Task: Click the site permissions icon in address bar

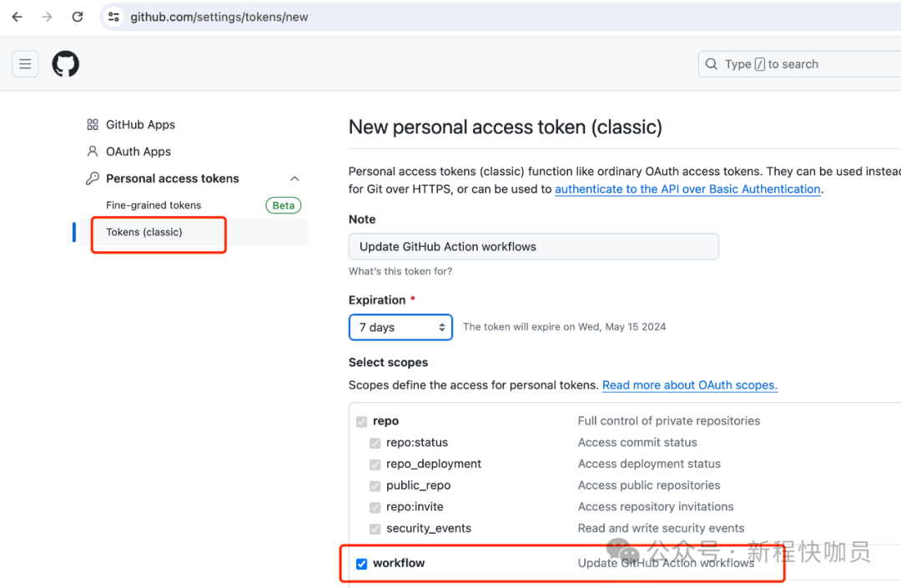Action: point(113,16)
